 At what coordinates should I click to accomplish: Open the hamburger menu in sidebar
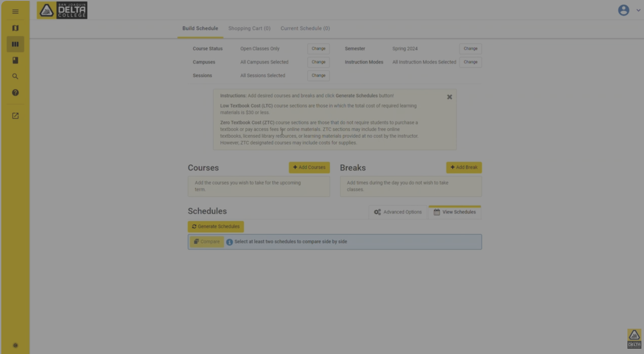(15, 12)
